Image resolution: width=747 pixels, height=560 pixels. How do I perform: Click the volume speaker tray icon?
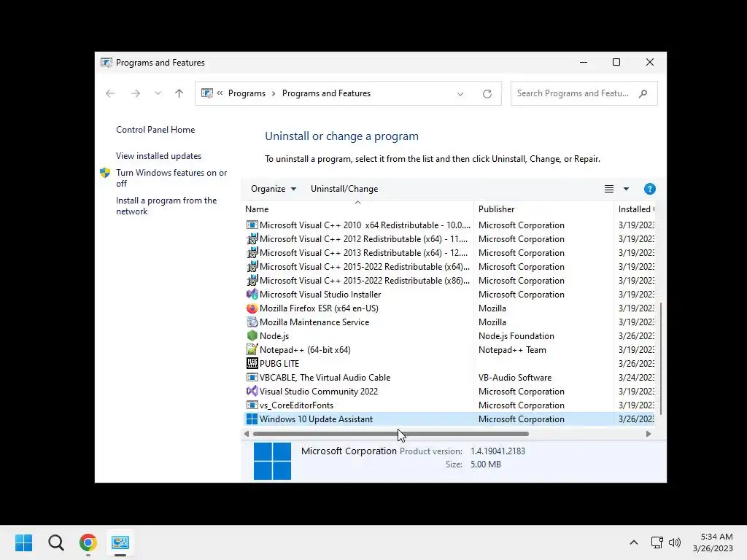(x=675, y=542)
